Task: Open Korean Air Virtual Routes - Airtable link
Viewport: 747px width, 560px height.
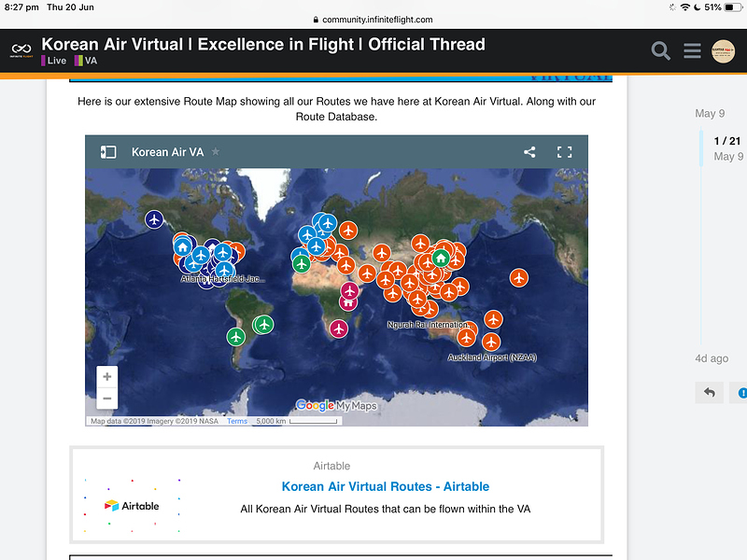Action: pos(386,486)
